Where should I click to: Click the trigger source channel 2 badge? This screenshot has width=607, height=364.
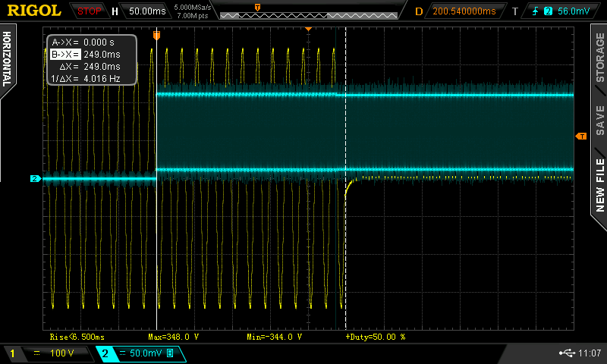point(548,11)
